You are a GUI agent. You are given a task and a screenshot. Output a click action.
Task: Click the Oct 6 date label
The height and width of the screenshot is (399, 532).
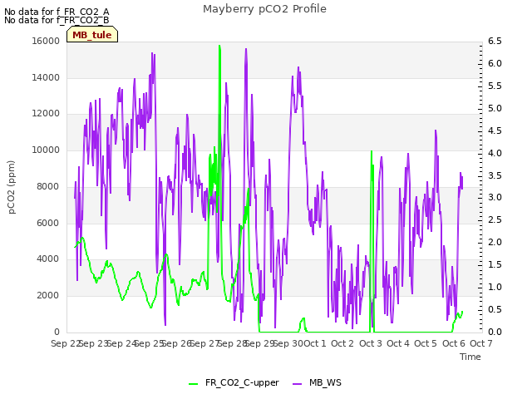coord(454,343)
